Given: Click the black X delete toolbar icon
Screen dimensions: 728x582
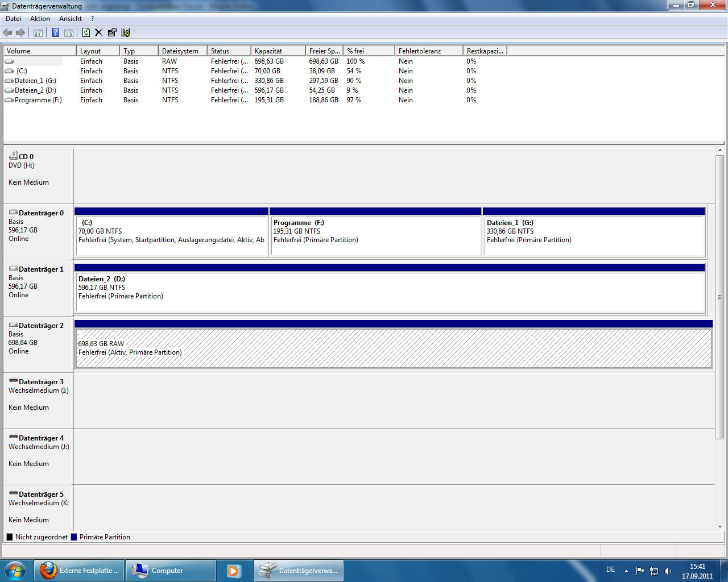Looking at the screenshot, I should click(99, 33).
